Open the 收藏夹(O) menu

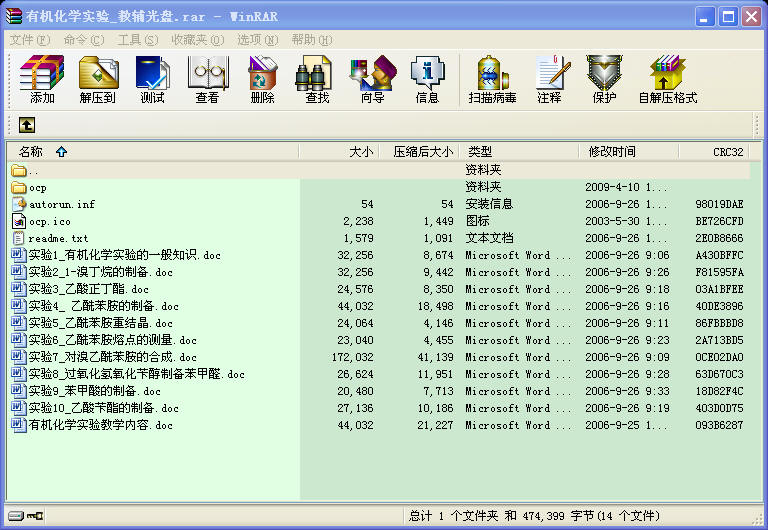pyautogui.click(x=197, y=40)
